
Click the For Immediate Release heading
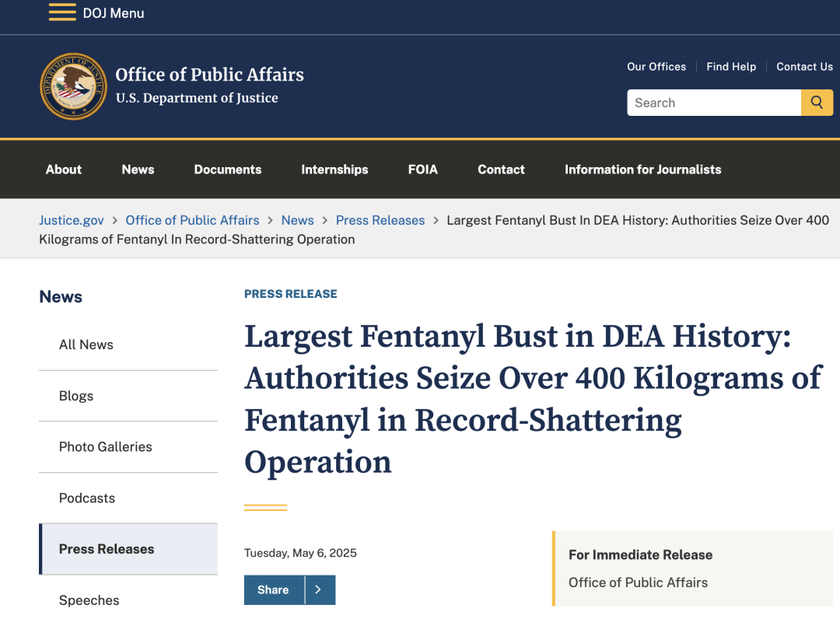point(640,554)
